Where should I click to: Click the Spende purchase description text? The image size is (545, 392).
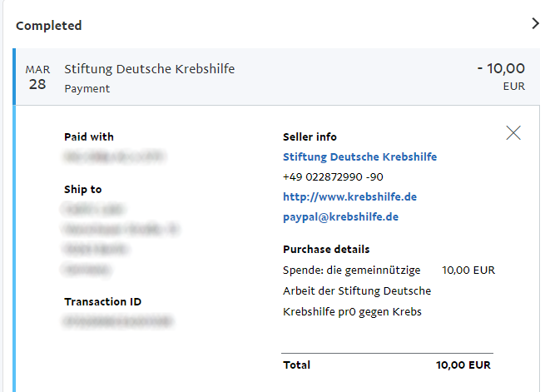357,290
